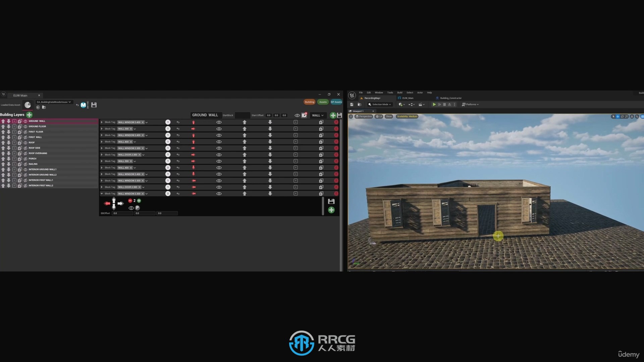The height and width of the screenshot is (362, 644).
Task: Add new block with green plus beside WALL dropdown
Action: point(333,115)
